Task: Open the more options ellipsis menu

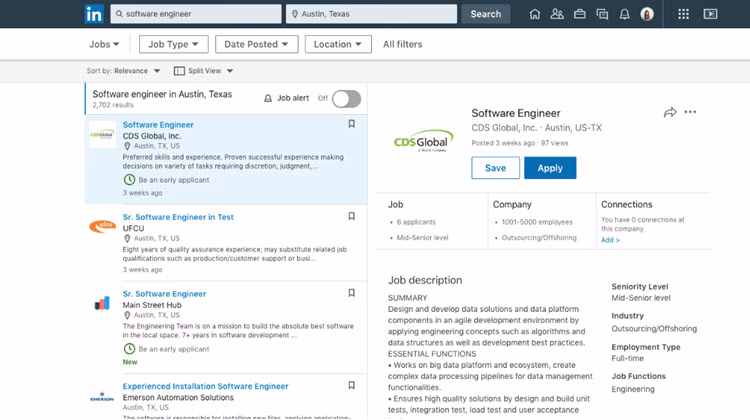Action: (690, 112)
